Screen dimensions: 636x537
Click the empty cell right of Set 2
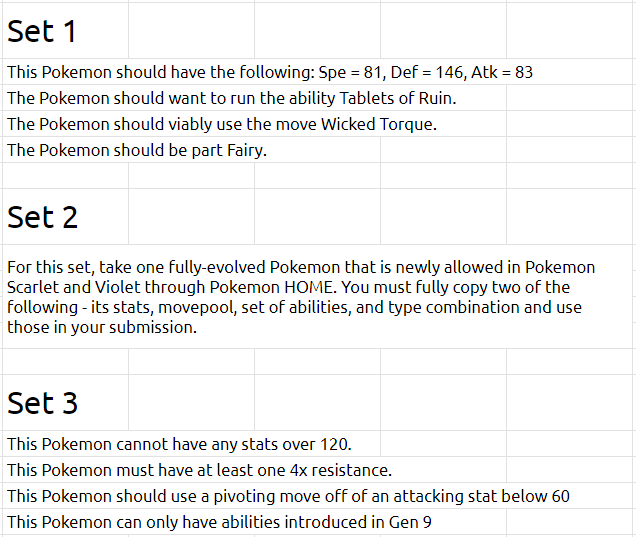[191, 217]
